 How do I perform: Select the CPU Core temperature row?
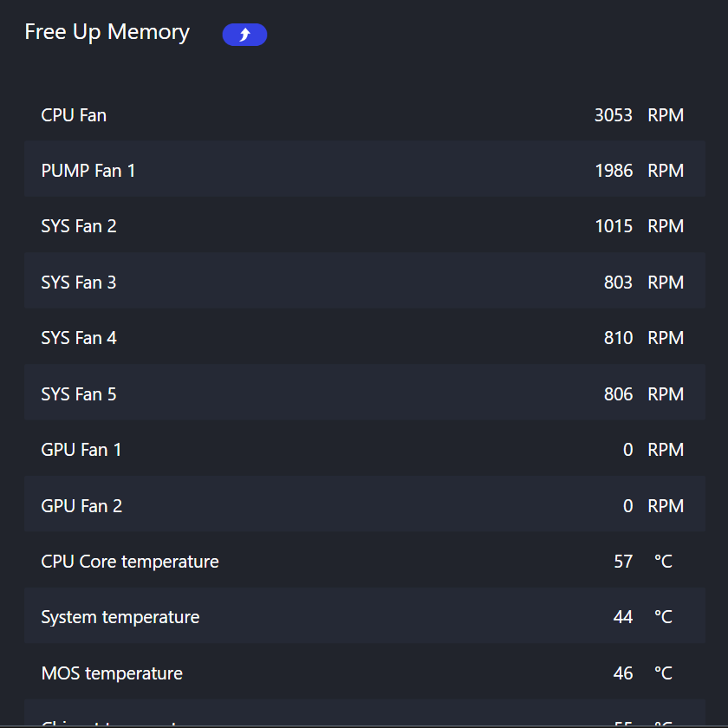tap(365, 560)
